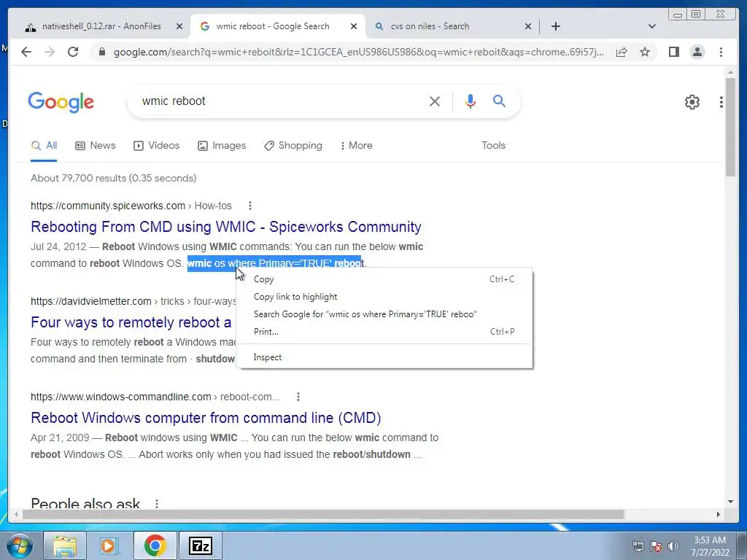Viewport: 747px width, 560px height.
Task: Choose Print from the context menu
Action: tap(384, 332)
